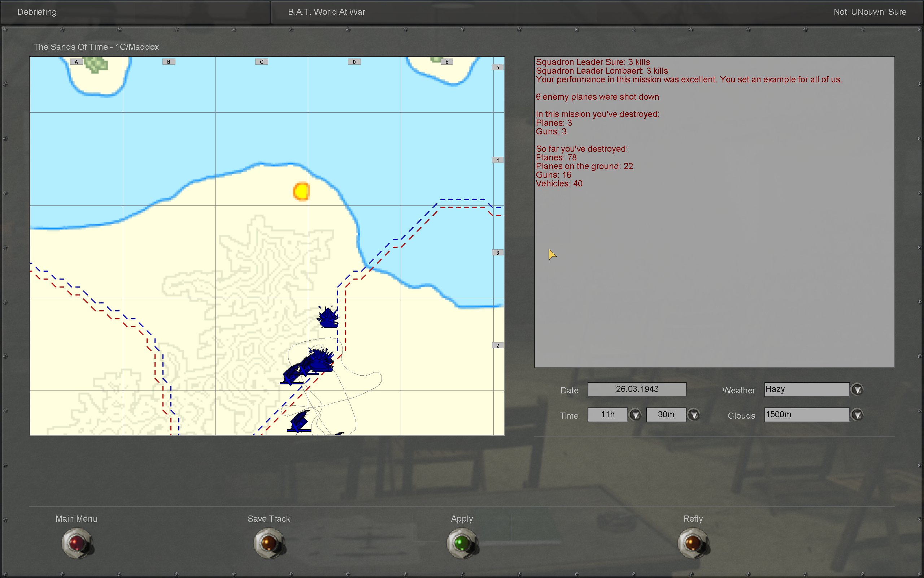The height and width of the screenshot is (578, 924).
Task: Click the Hazy weather field
Action: coord(807,389)
